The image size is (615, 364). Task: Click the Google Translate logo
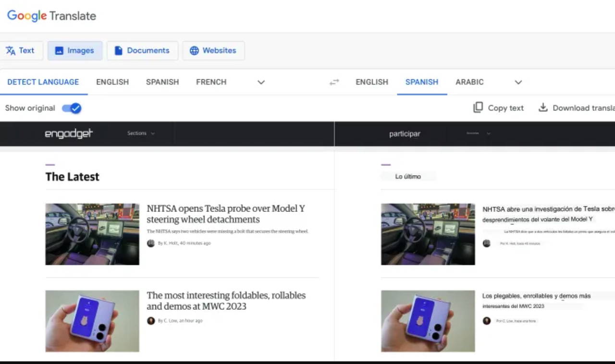coord(51,15)
